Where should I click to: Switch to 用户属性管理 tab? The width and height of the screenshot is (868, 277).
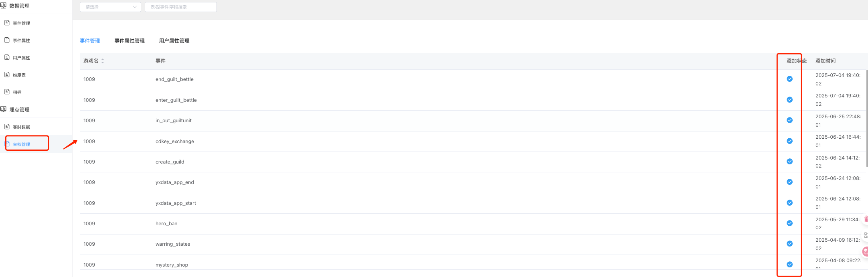pyautogui.click(x=174, y=41)
